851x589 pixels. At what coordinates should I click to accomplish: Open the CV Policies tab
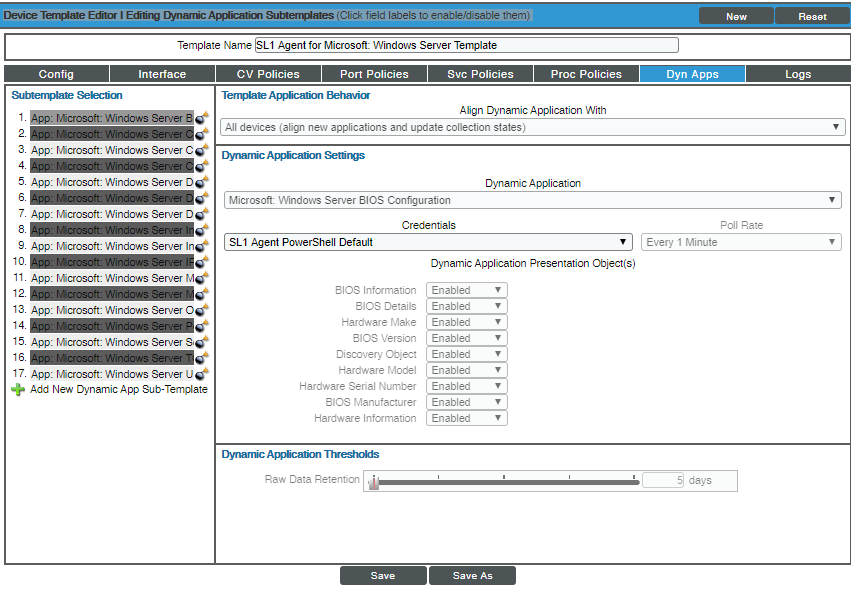tap(268, 74)
